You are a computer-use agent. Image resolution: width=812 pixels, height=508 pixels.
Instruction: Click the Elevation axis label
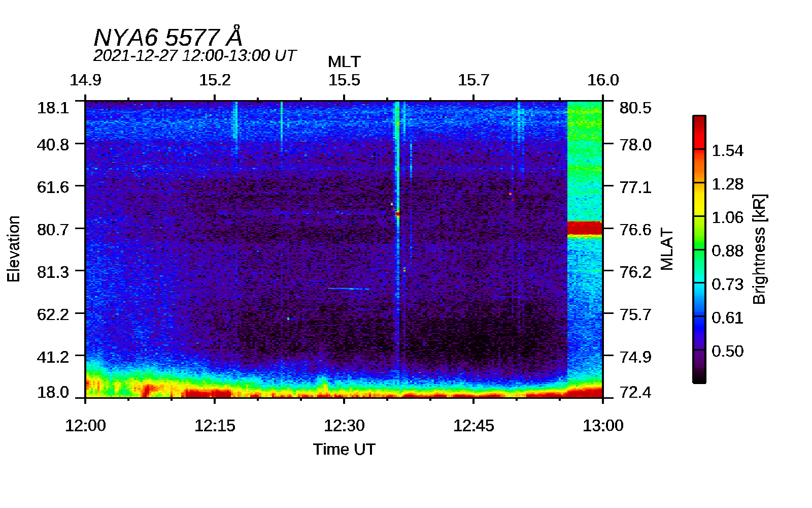(x=14, y=249)
